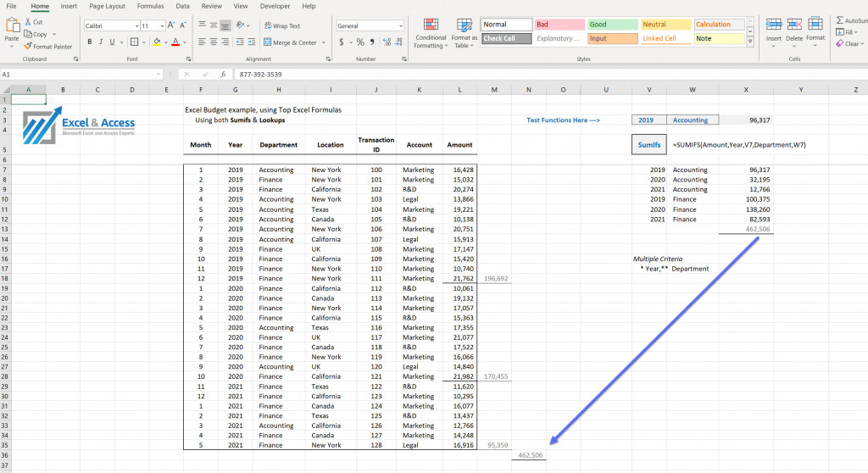Open the Calibri font name dropdown
Viewport: 868px width, 473px height.
click(x=136, y=26)
